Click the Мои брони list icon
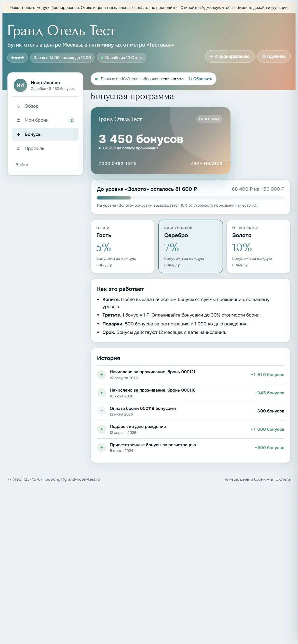The height and width of the screenshot is (644, 298). tap(18, 120)
